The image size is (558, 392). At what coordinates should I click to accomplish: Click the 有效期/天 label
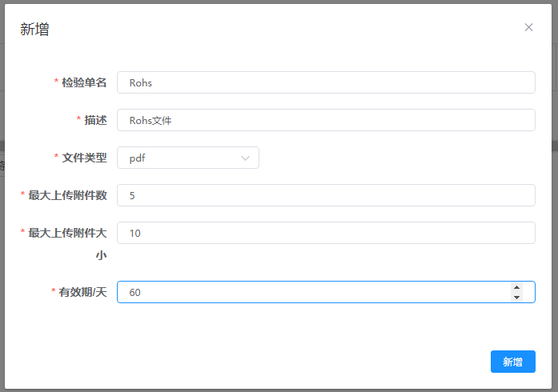82,293
